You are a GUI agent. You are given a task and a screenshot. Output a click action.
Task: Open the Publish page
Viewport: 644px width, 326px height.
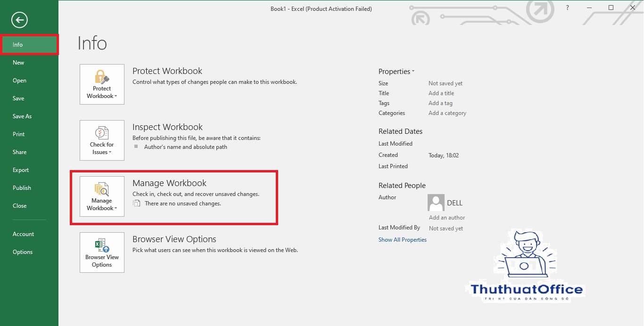29,188
